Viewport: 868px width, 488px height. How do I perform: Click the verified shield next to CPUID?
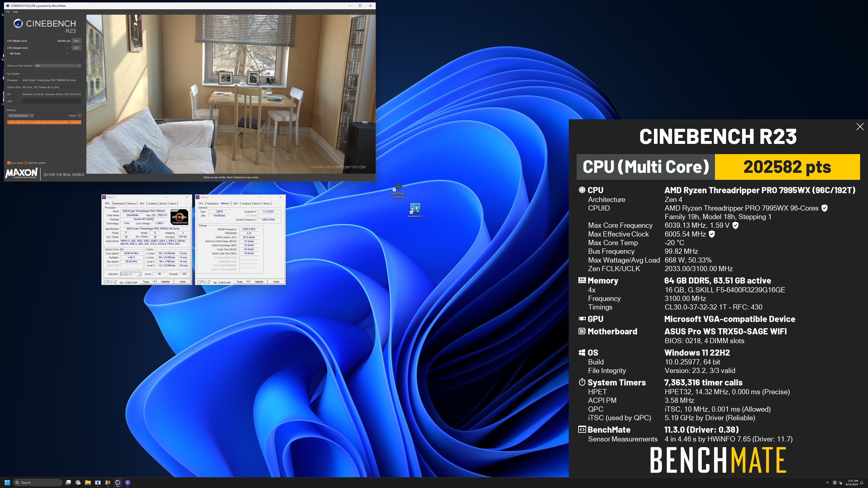tap(824, 208)
